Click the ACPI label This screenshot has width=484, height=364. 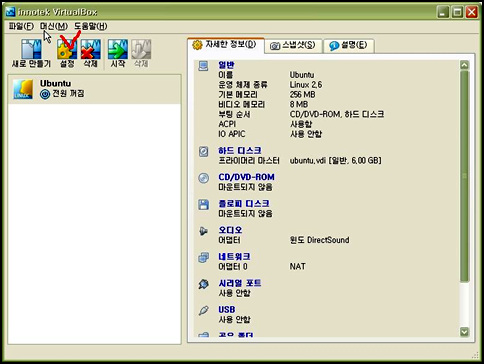pyautogui.click(x=227, y=124)
